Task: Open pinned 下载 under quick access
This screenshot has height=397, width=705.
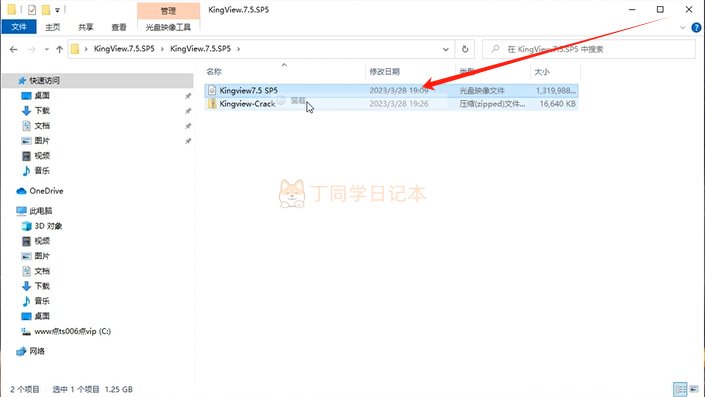Action: pyautogui.click(x=42, y=111)
